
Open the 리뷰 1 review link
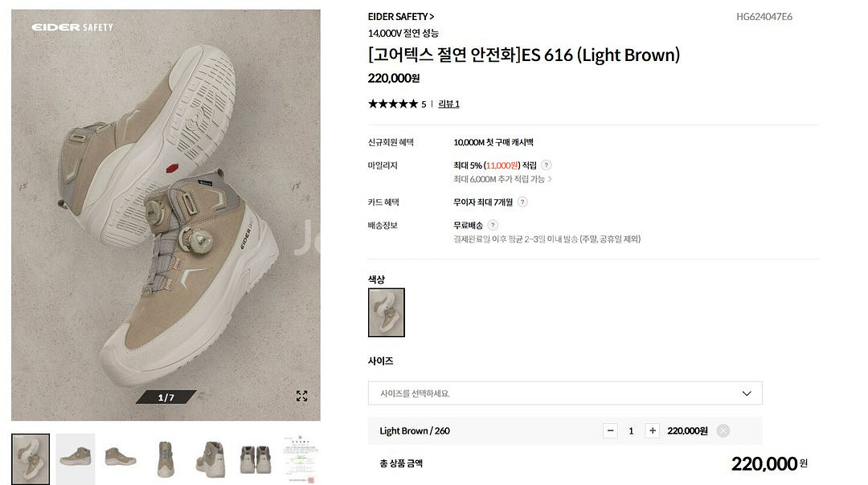pos(448,104)
